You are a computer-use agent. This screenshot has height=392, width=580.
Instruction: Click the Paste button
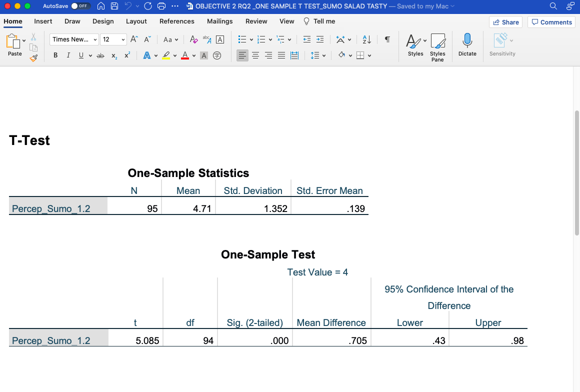click(x=13, y=45)
